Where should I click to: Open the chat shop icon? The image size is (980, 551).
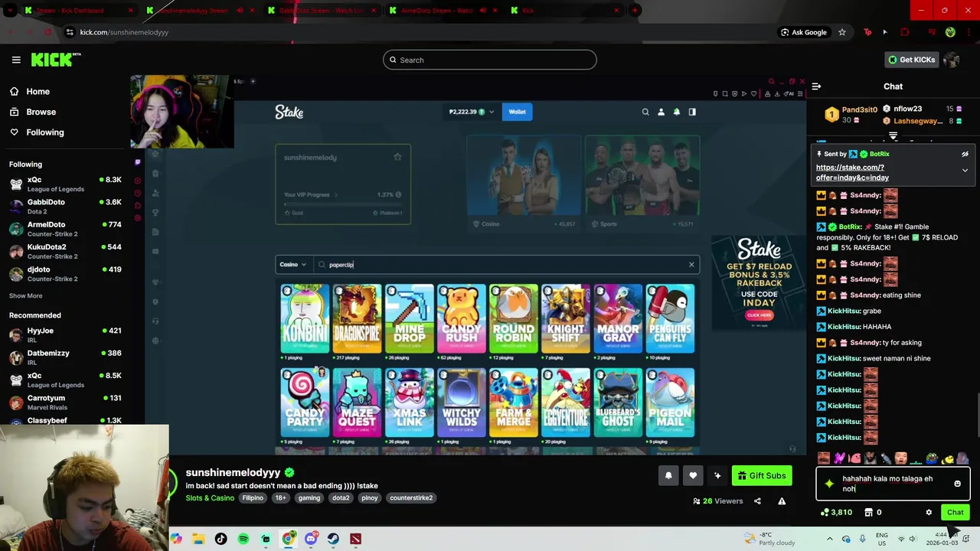pos(868,513)
